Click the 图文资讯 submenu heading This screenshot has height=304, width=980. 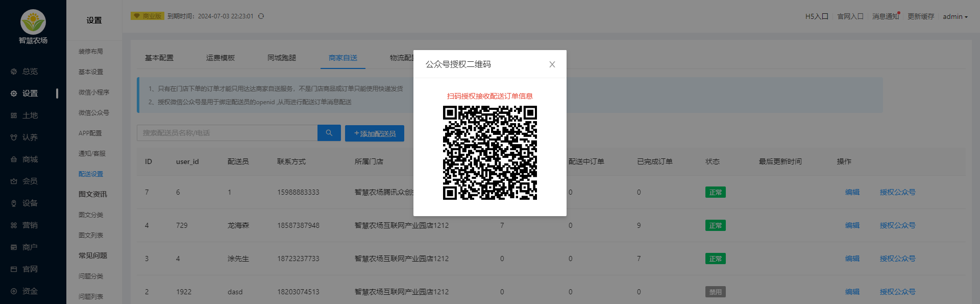click(x=93, y=194)
